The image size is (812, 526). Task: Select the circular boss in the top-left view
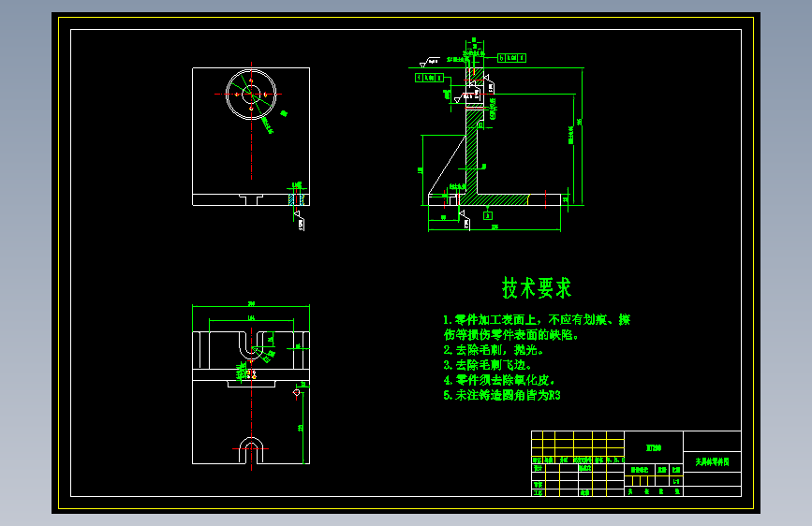click(251, 95)
